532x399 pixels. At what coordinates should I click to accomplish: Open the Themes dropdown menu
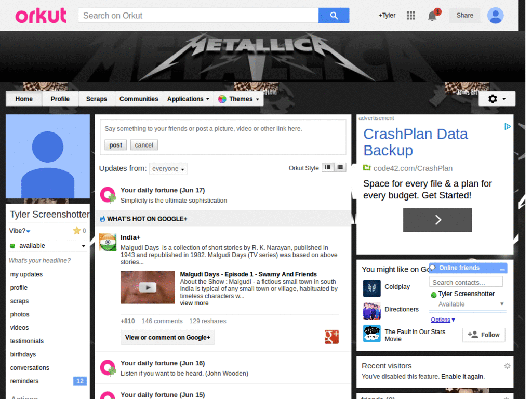pyautogui.click(x=239, y=99)
